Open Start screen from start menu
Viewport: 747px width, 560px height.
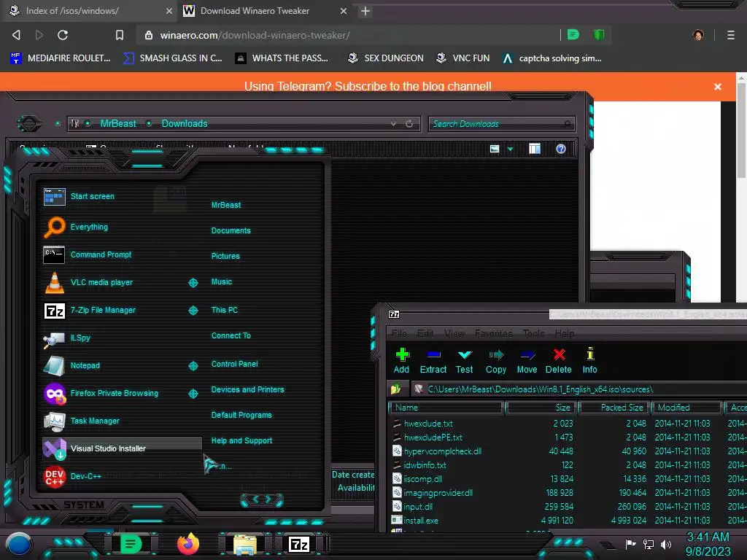(x=79, y=196)
